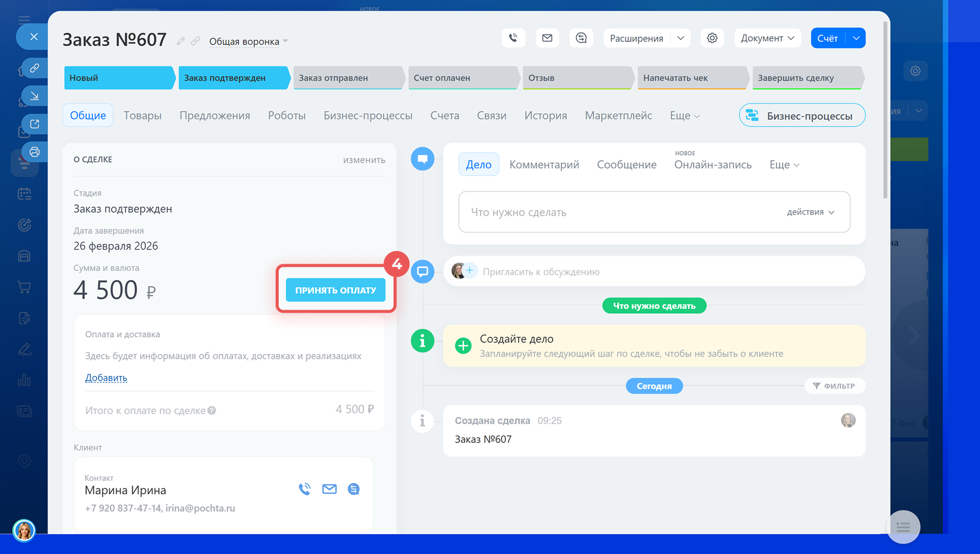Click the Добавить link in payment block
The image size is (980, 554).
pyautogui.click(x=106, y=378)
